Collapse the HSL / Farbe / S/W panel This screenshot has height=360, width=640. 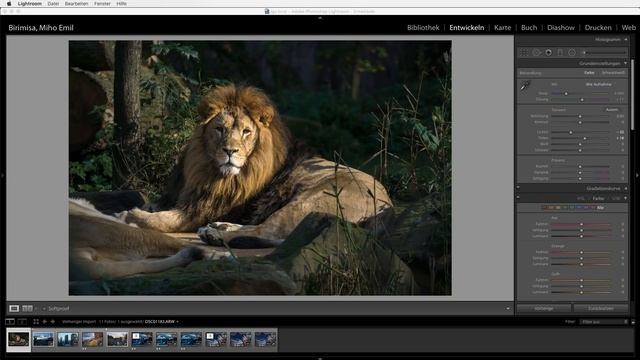[625, 198]
